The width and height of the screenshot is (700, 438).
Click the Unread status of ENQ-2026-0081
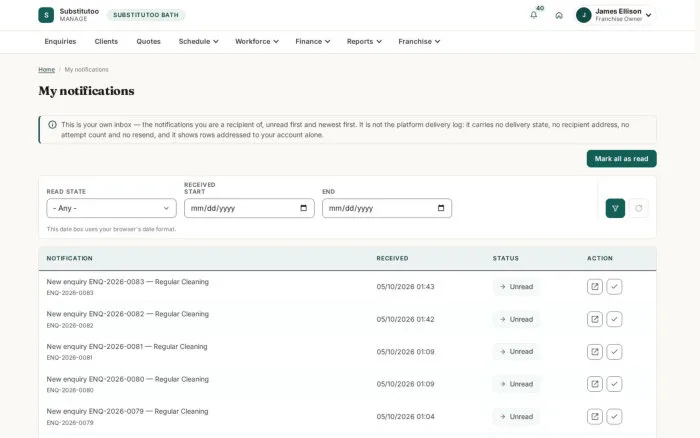tap(516, 352)
